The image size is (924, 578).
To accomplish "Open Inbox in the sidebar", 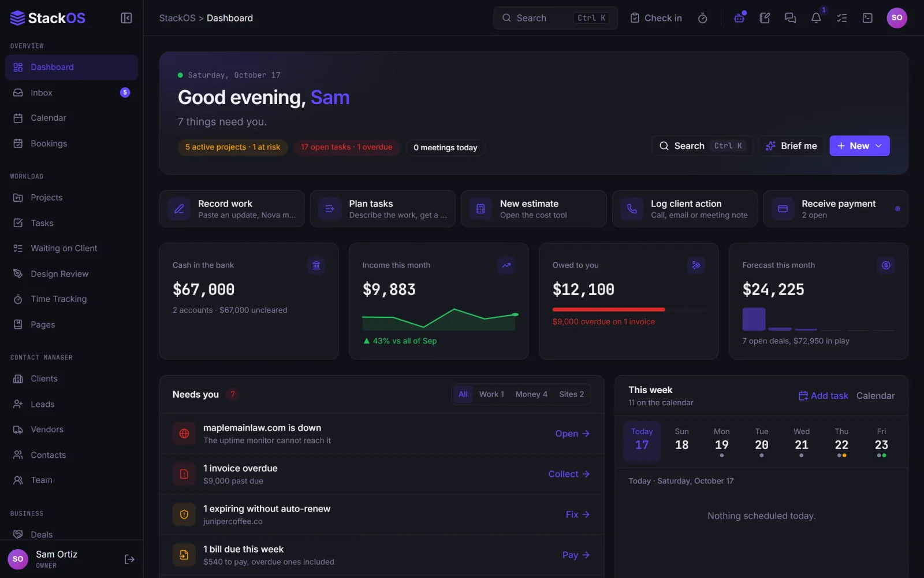I will (72, 92).
